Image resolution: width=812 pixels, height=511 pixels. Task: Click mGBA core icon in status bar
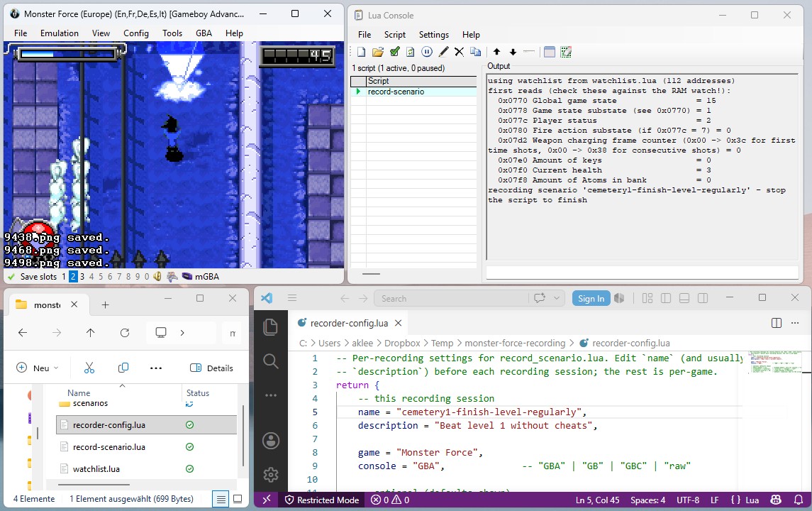point(187,277)
